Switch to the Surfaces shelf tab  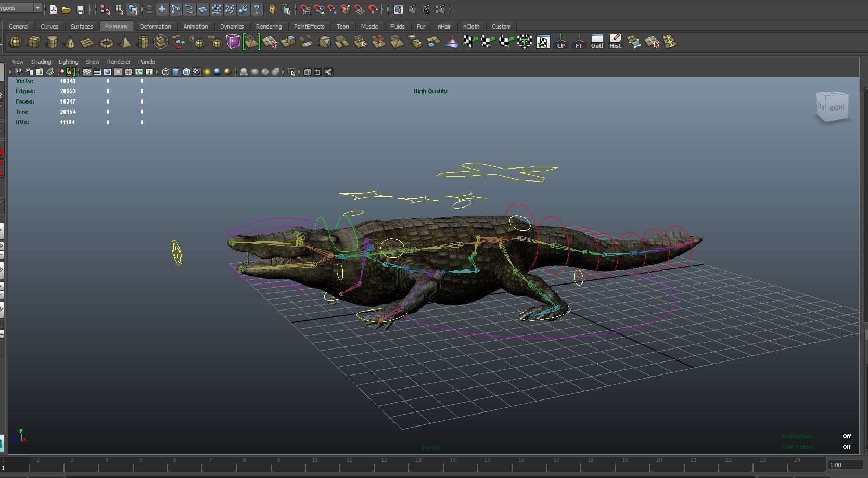pyautogui.click(x=82, y=27)
